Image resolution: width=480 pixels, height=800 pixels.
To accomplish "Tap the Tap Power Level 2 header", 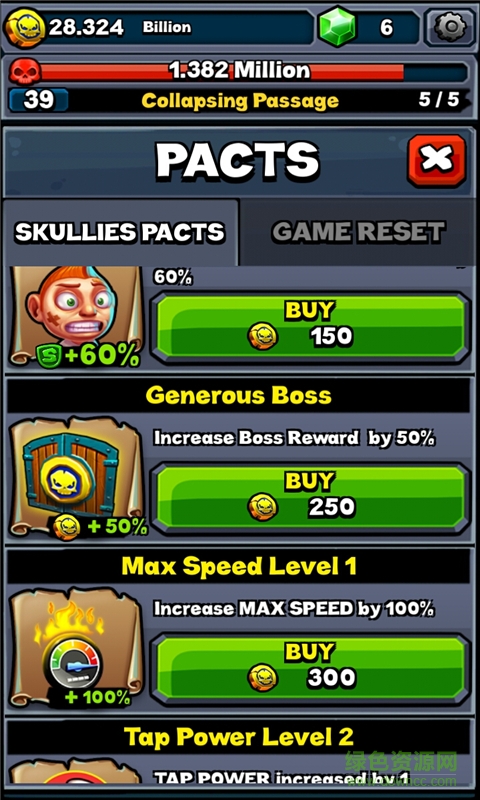I will (239, 736).
